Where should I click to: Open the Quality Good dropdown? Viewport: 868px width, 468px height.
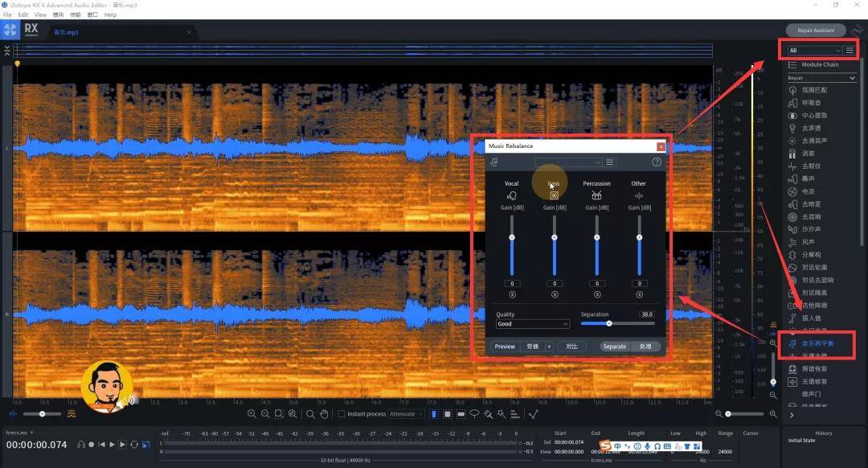[x=532, y=324]
